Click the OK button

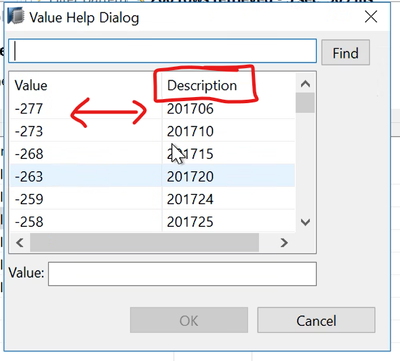(x=189, y=320)
